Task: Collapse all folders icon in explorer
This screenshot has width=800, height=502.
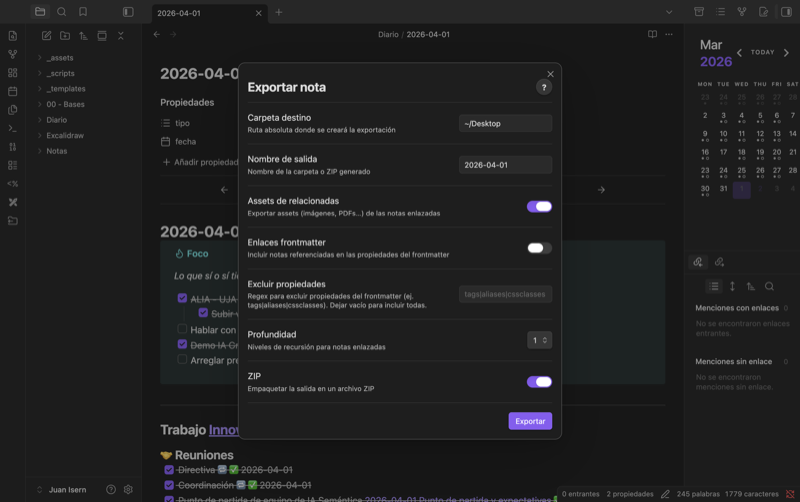Action: [x=120, y=36]
